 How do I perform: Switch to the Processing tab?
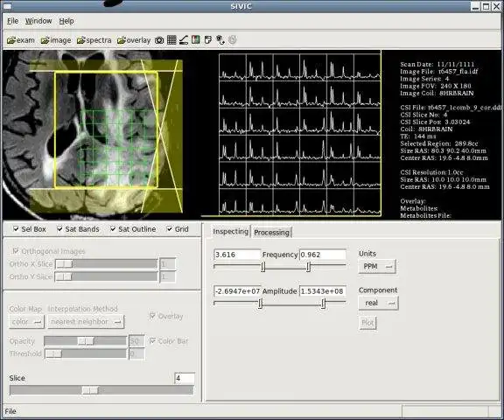(x=271, y=233)
